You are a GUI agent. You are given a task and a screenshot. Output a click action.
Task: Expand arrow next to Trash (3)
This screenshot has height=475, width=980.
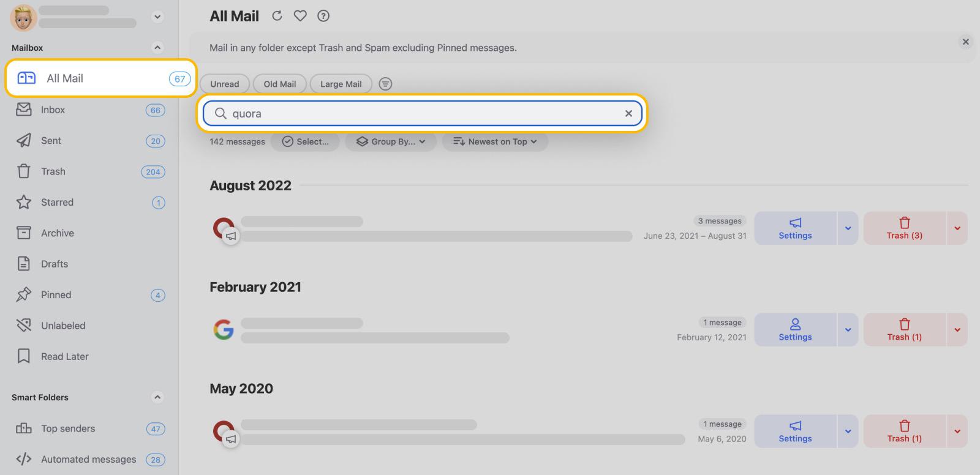(x=957, y=228)
